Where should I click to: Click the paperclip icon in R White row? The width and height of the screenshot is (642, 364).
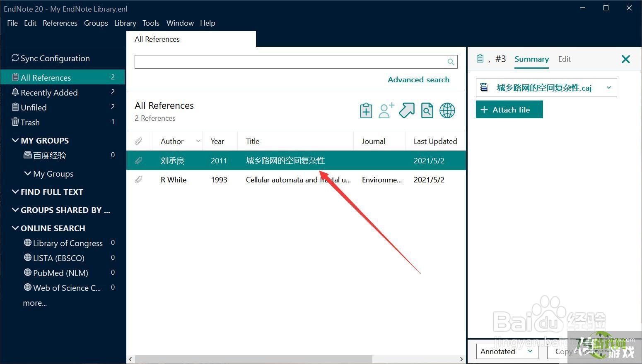coord(139,180)
